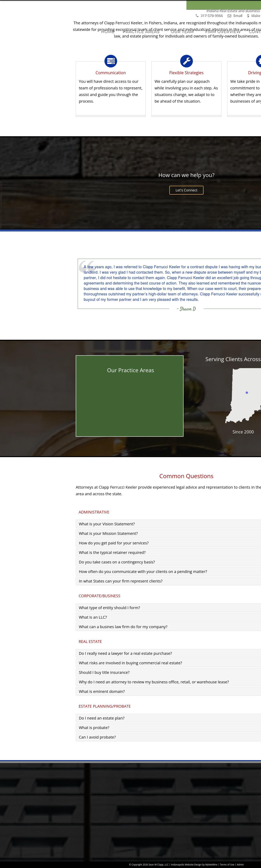Expand "What is an LLC?" question
This screenshot has height=868, width=261.
pos(168,617)
